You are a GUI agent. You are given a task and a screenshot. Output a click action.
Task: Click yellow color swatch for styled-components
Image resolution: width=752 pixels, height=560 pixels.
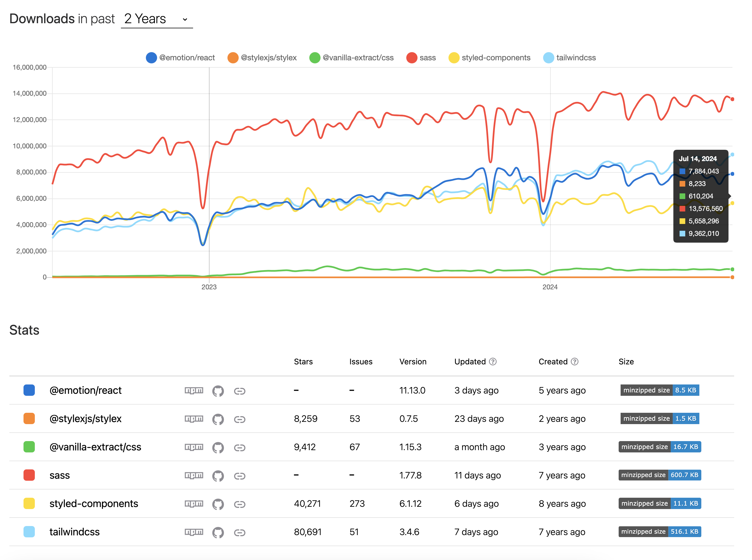click(x=29, y=503)
